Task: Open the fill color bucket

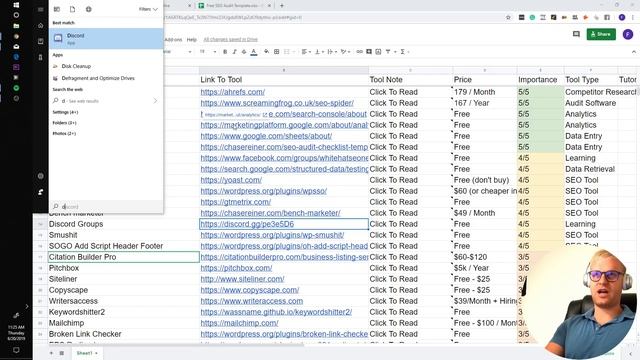Action: pyautogui.click(x=266, y=52)
